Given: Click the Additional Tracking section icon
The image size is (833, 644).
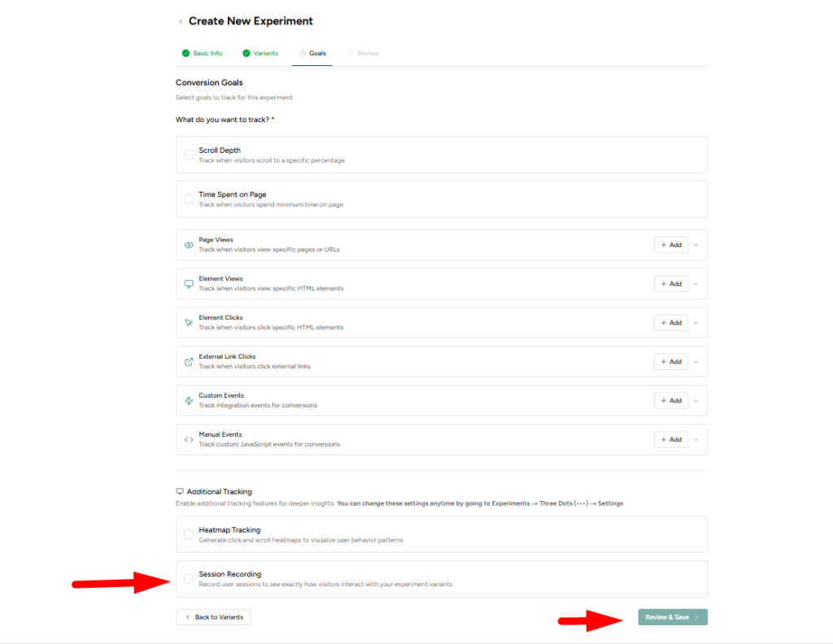Looking at the screenshot, I should (x=179, y=490).
